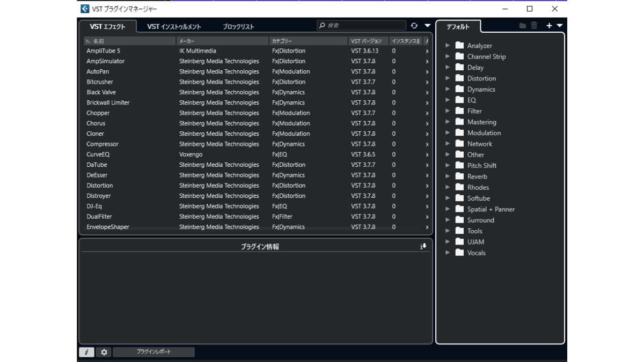This screenshot has height=362, width=644.
Task: Click the Cubase logo in title bar
Action: (x=85, y=9)
